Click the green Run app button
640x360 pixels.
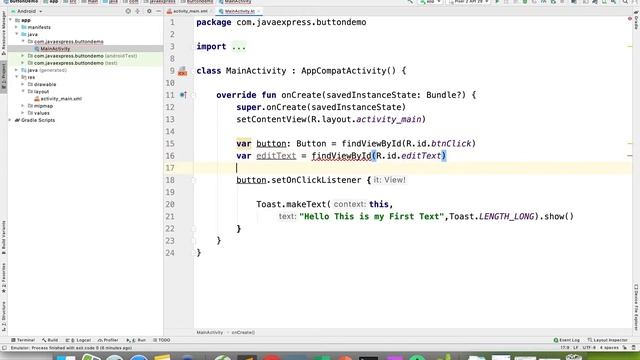497,2
